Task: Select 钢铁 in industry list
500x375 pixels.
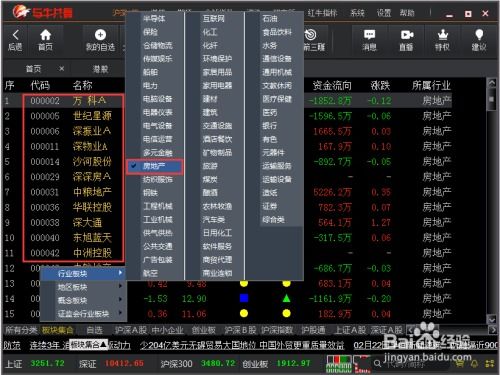Action: pyautogui.click(x=150, y=193)
